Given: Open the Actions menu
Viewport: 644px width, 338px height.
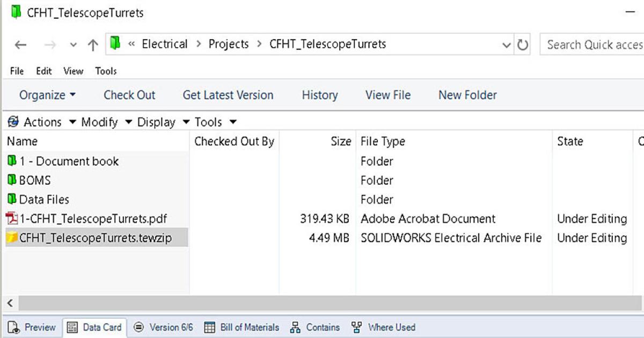Looking at the screenshot, I should (42, 122).
